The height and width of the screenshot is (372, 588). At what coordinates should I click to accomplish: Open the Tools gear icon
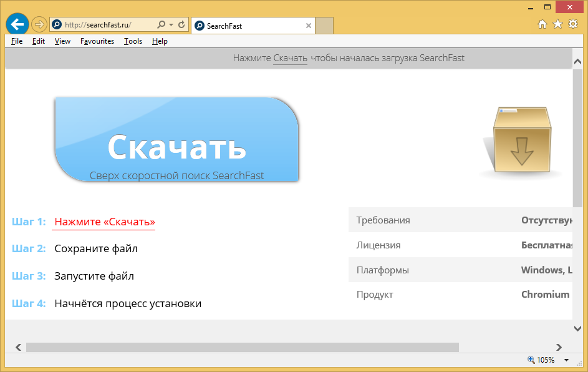[572, 24]
